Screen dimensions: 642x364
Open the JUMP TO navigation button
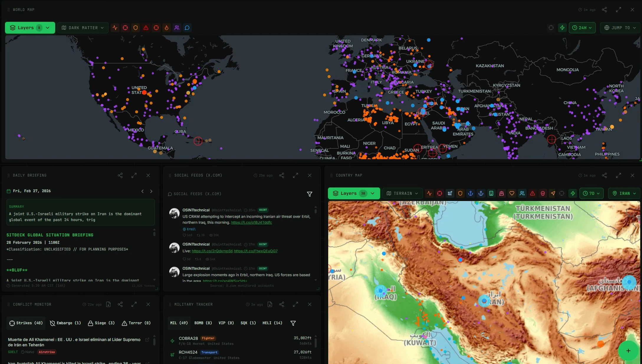pos(620,27)
